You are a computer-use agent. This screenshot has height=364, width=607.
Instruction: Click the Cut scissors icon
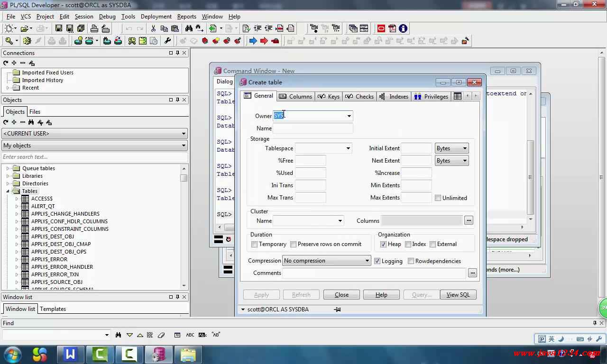[153, 28]
